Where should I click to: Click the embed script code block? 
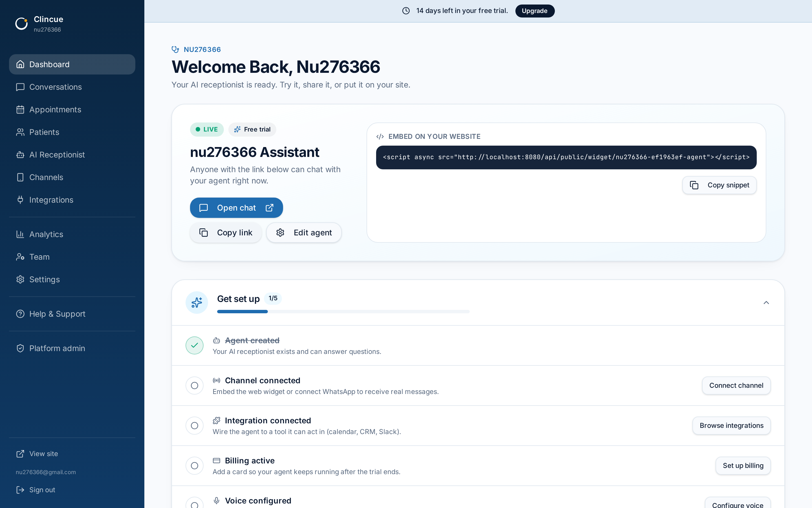(x=566, y=157)
